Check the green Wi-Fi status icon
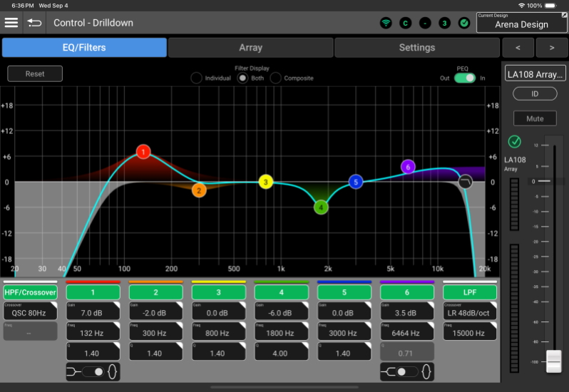The width and height of the screenshot is (569, 392). pos(386,24)
